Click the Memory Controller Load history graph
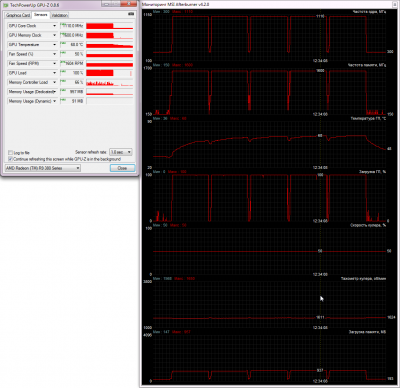 click(x=110, y=82)
